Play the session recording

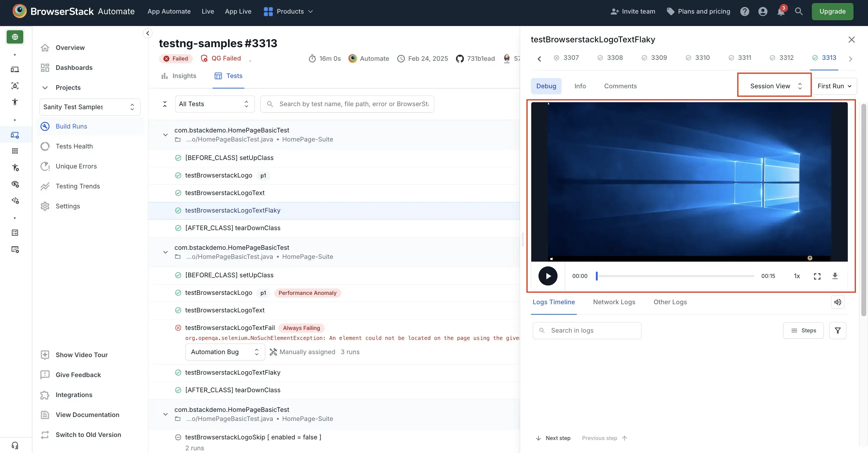coord(548,275)
